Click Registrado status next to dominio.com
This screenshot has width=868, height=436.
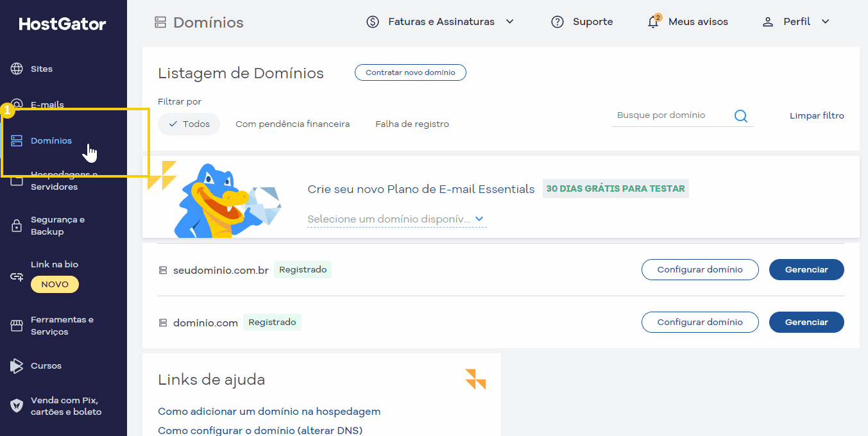tap(272, 323)
